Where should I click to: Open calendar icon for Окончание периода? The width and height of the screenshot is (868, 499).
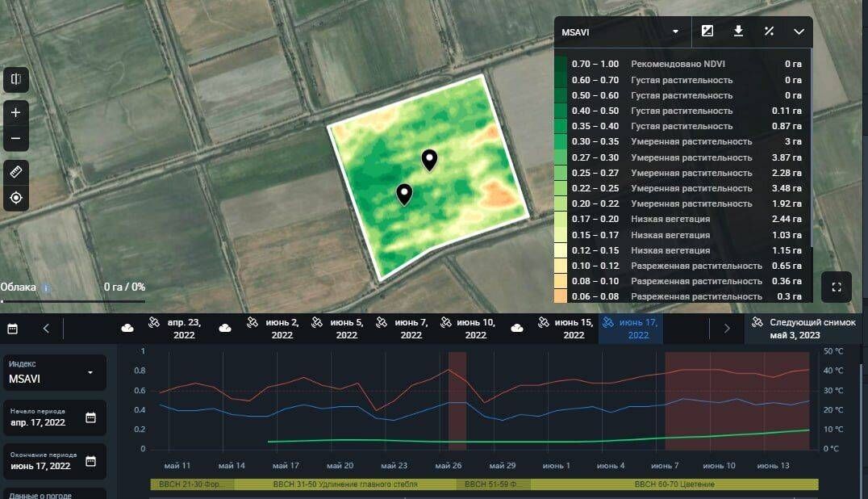pos(91,461)
